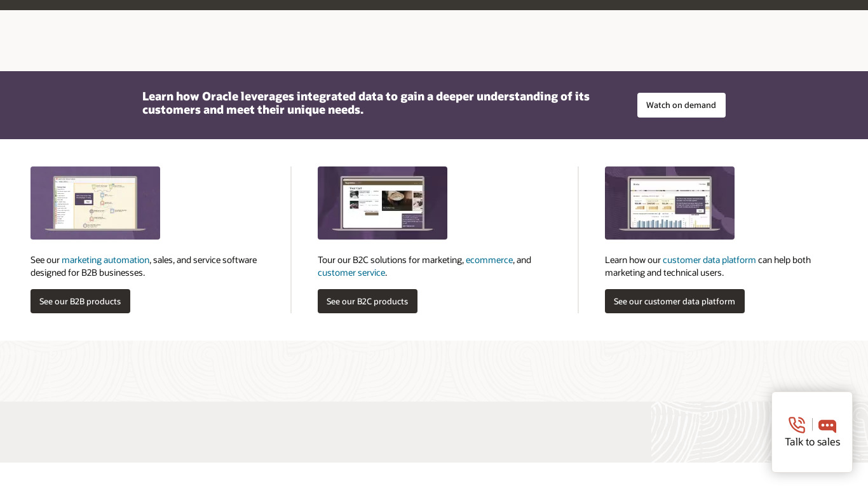Click the phone call icon in Talk to sales
This screenshot has height=488, width=868.
797,425
